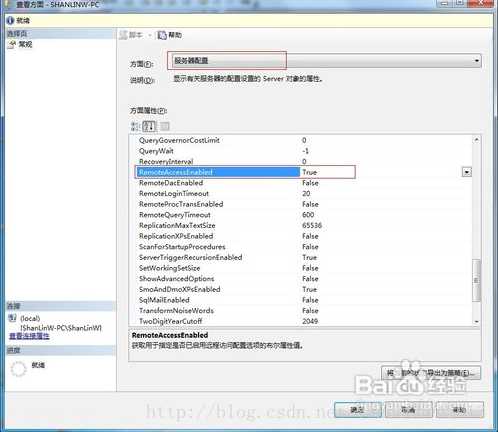Select the RemoteLoginTimeout property row
Image resolution: width=498 pixels, height=432 pixels.
(x=301, y=194)
